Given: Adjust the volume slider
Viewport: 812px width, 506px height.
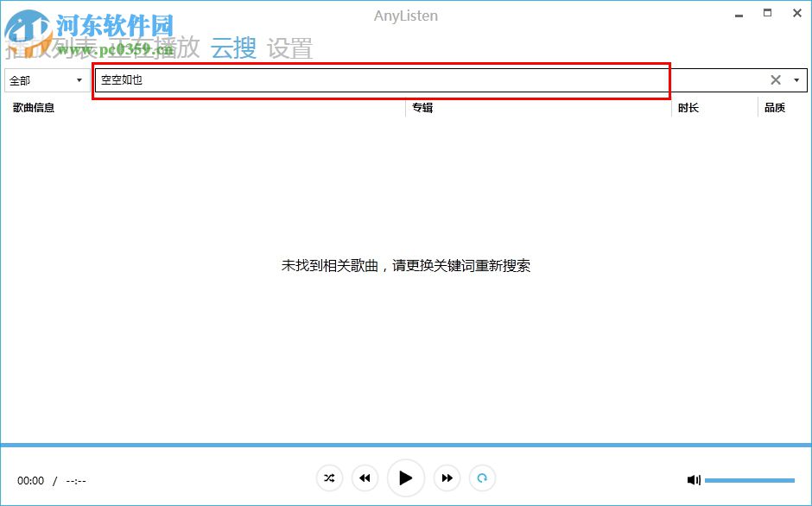Looking at the screenshot, I should [x=752, y=479].
